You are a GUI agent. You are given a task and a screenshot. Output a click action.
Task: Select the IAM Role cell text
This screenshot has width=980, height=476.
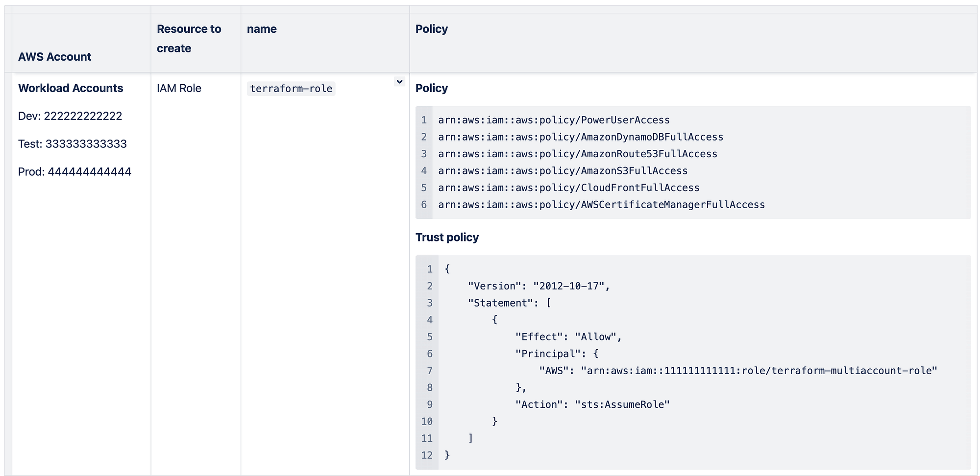(x=179, y=88)
